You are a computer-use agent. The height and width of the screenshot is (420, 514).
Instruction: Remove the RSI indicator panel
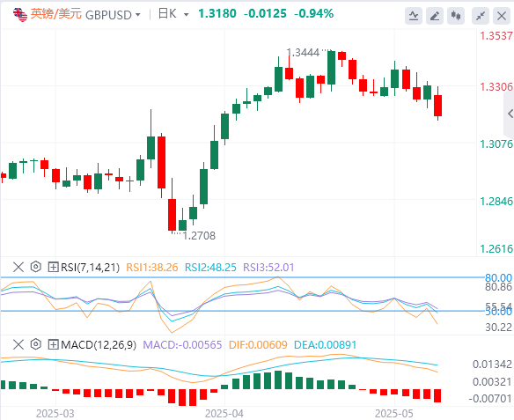pyautogui.click(x=18, y=267)
